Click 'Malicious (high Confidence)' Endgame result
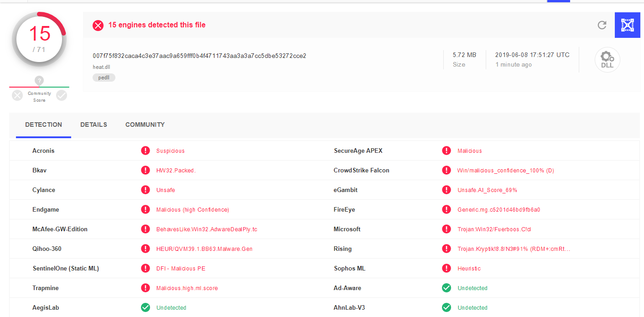 (192, 210)
